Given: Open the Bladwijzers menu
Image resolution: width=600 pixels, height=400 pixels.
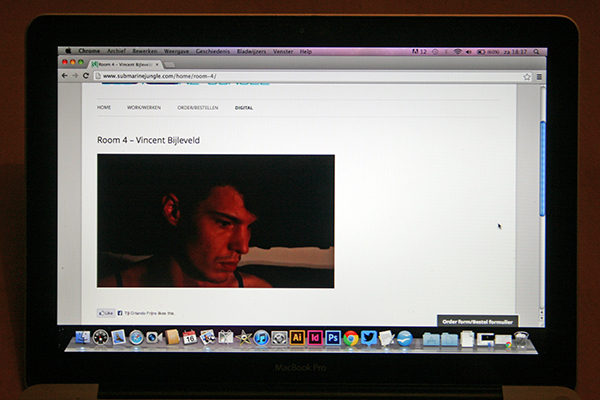Looking at the screenshot, I should 250,51.
